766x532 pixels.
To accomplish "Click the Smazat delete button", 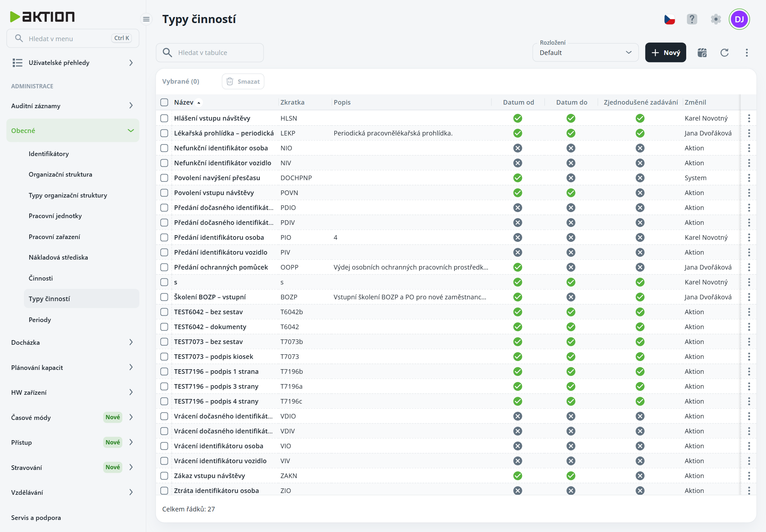I will 243,82.
